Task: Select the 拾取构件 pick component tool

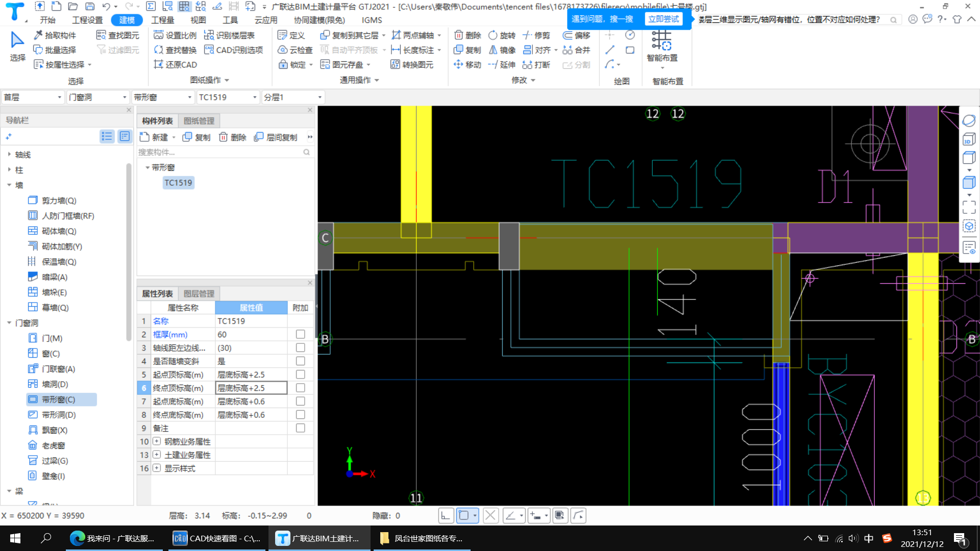Action: [x=55, y=35]
